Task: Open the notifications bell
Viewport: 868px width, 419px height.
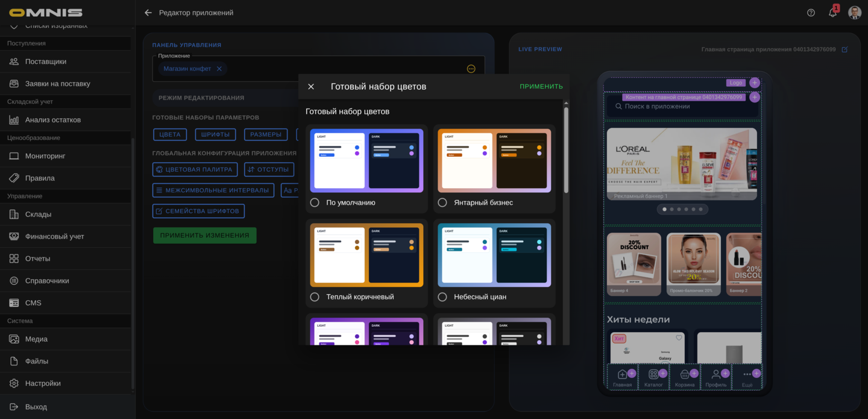Action: 832,13
